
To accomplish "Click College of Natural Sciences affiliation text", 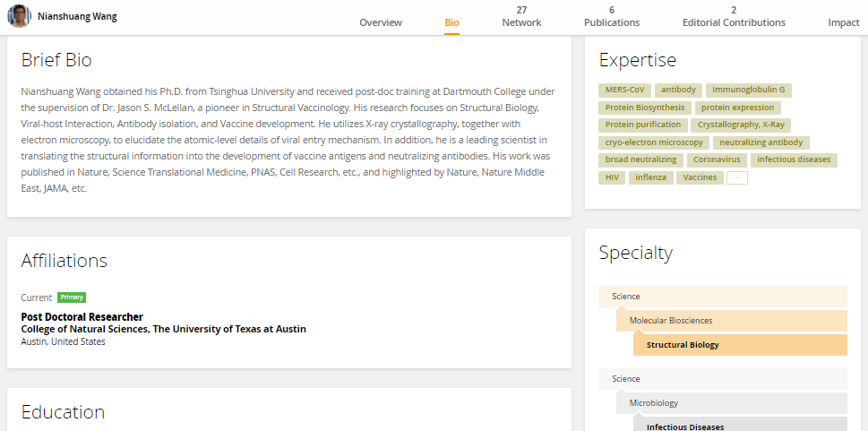I will [163, 329].
